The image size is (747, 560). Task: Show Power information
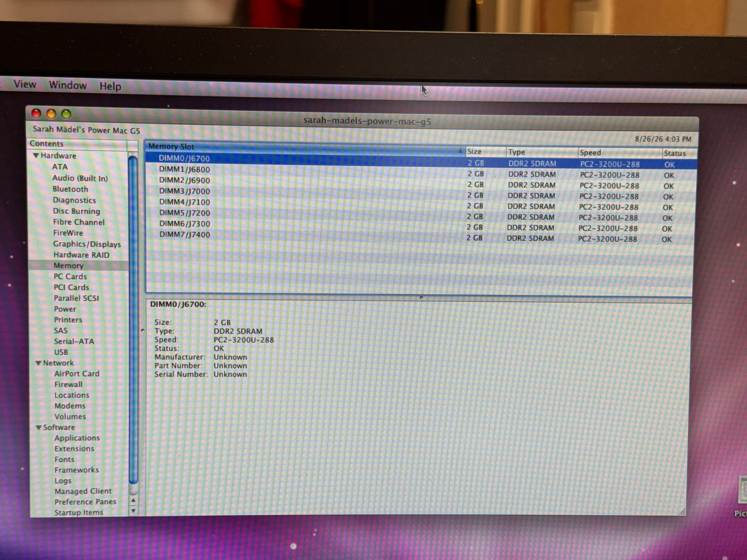[65, 309]
